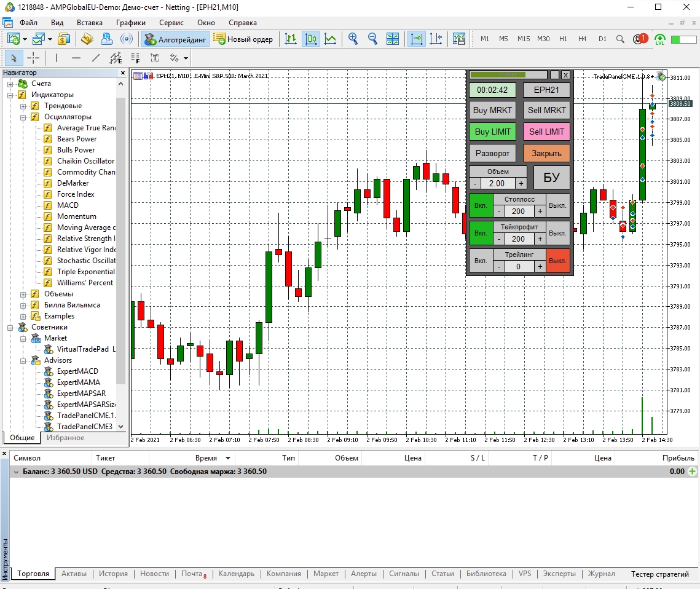
Task: Click the orange Закрыть button
Action: click(546, 153)
